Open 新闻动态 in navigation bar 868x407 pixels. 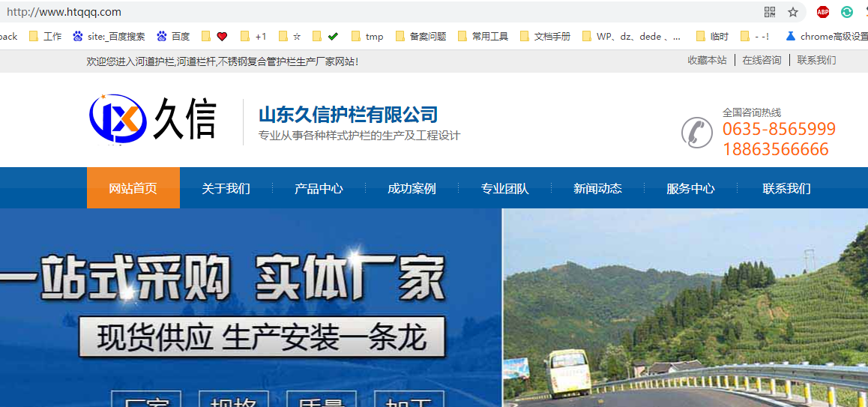[597, 188]
